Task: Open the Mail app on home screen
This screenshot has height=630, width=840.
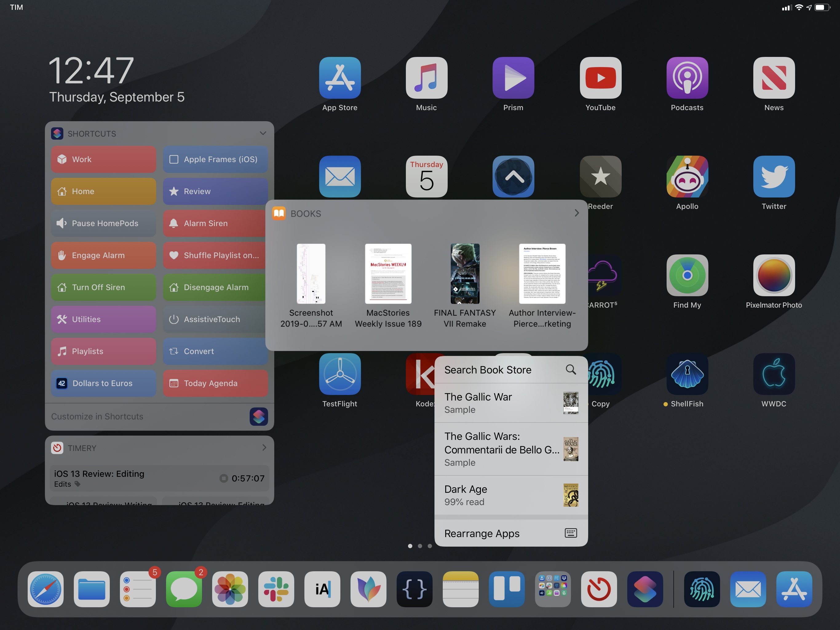Action: (340, 176)
